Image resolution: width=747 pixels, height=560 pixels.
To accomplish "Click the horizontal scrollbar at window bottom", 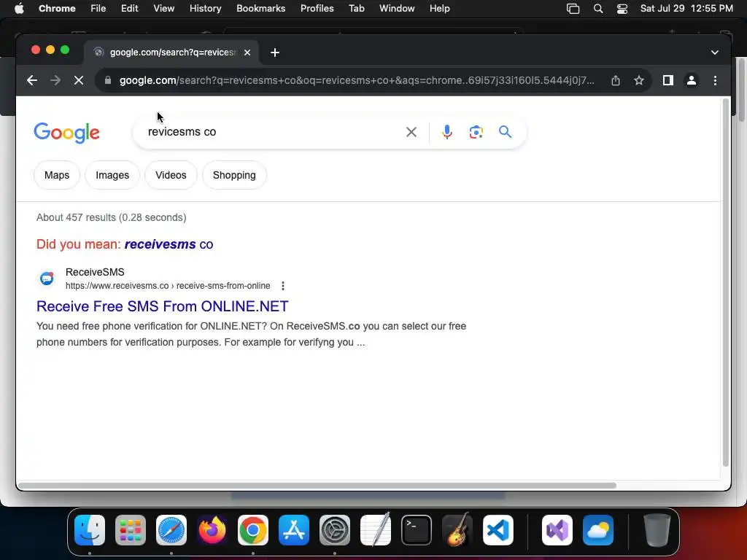I will click(x=317, y=486).
